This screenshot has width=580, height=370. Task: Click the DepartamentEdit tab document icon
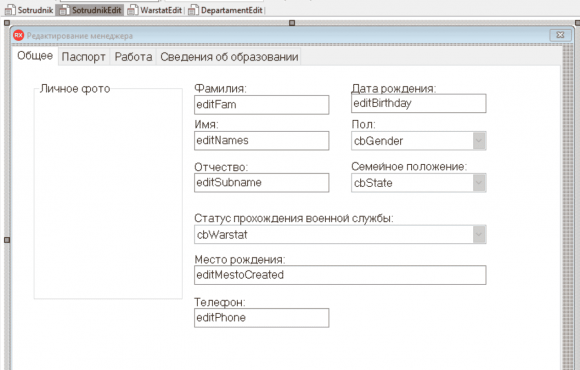[x=193, y=10]
